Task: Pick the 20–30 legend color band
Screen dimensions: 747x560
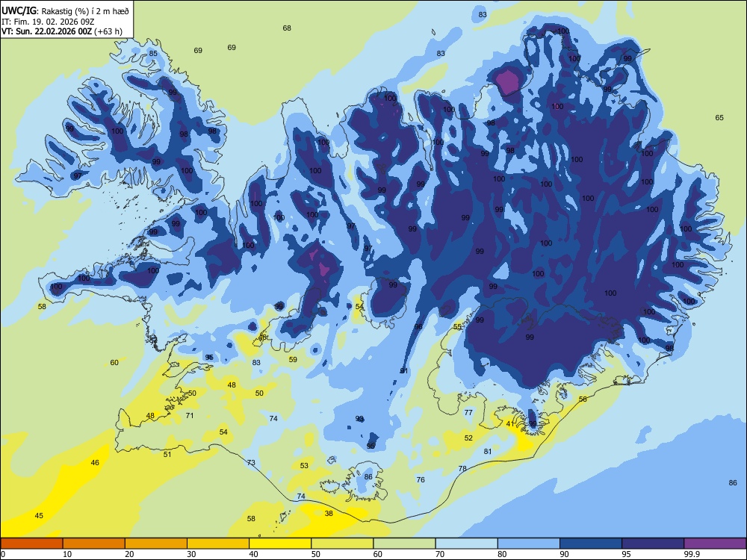Action: 156,544
